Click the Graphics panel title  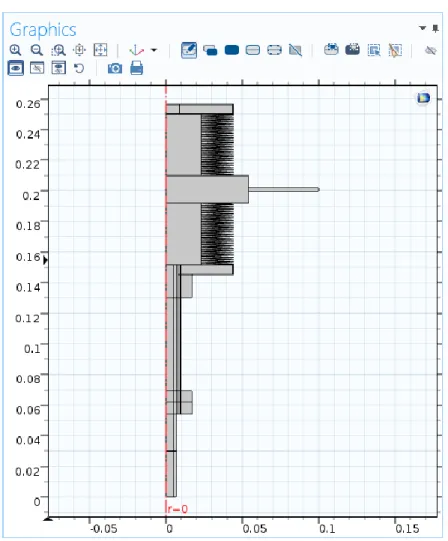(x=43, y=30)
